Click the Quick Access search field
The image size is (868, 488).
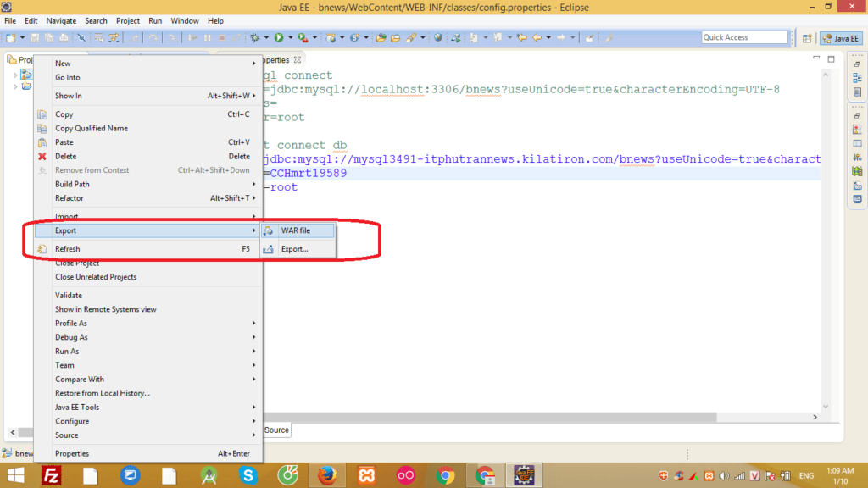(744, 37)
